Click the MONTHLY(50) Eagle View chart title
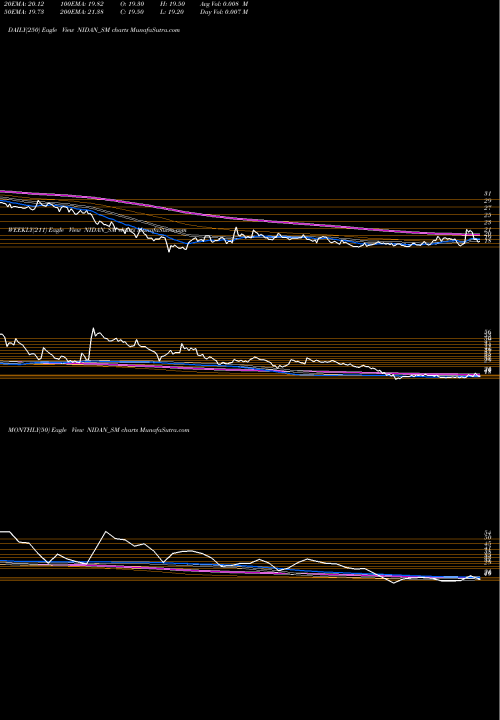Screen dimensions: 500x720 coord(99,430)
